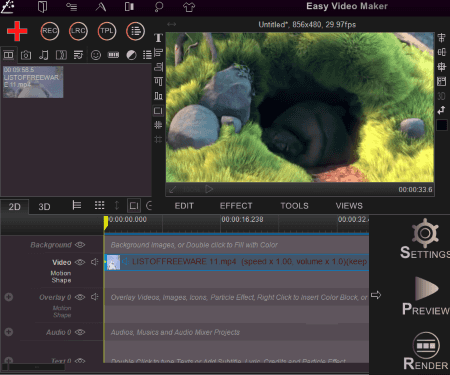Open the TPL template button
Image resolution: width=450 pixels, height=375 pixels.
point(107,31)
